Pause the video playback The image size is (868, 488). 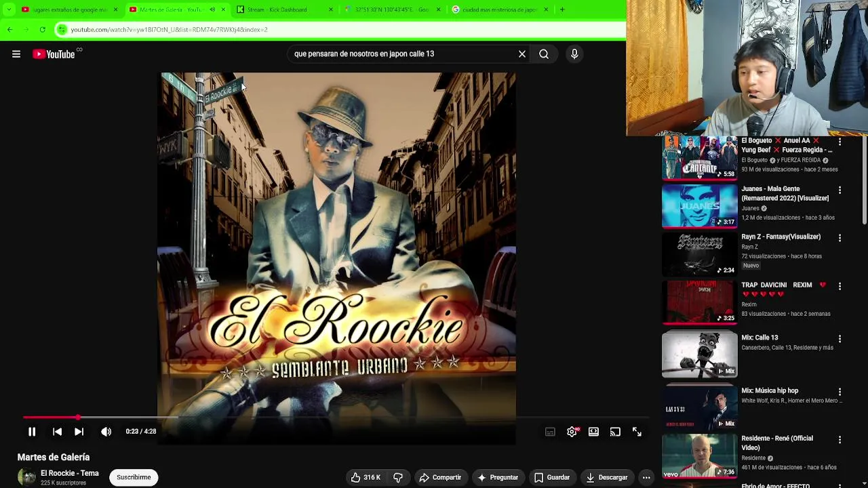pyautogui.click(x=32, y=432)
